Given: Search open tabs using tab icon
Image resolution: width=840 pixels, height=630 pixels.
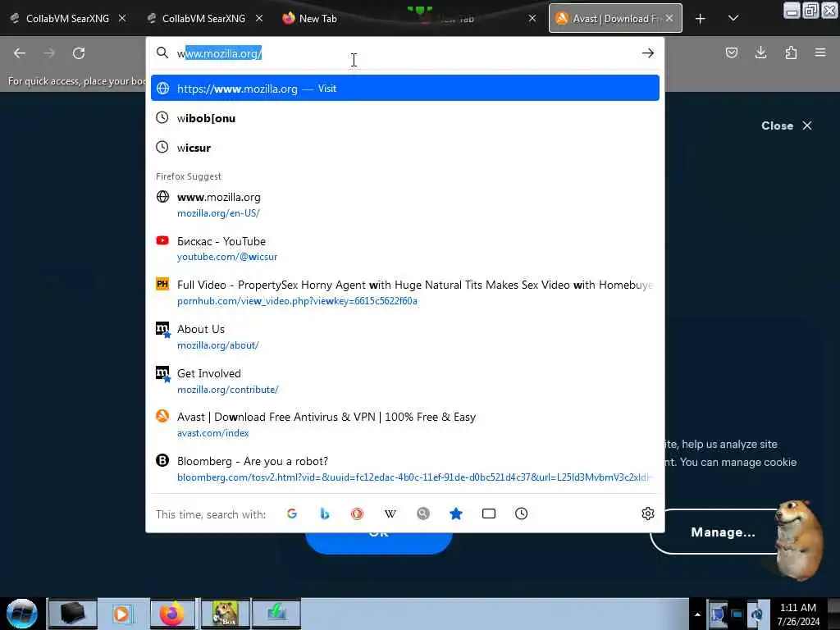Looking at the screenshot, I should [x=489, y=514].
